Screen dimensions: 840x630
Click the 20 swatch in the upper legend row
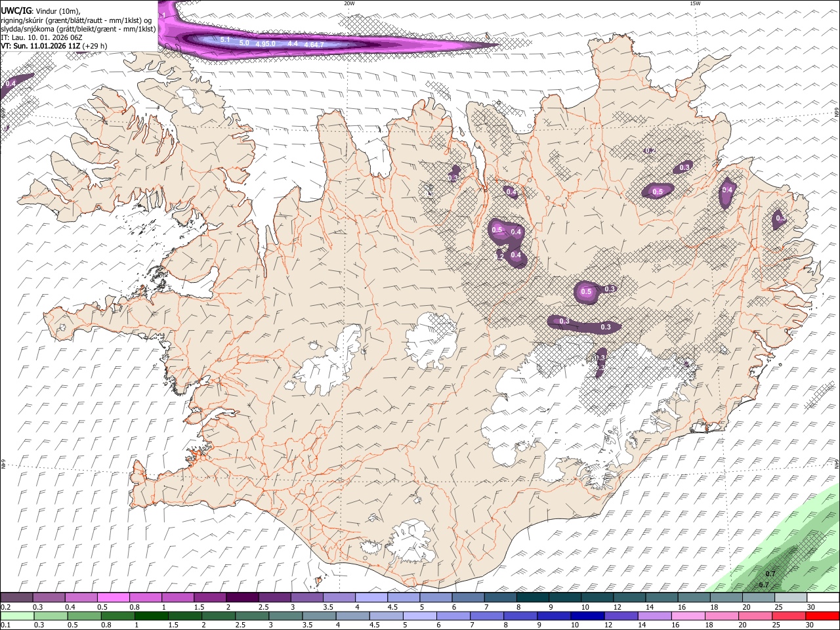coord(759,598)
